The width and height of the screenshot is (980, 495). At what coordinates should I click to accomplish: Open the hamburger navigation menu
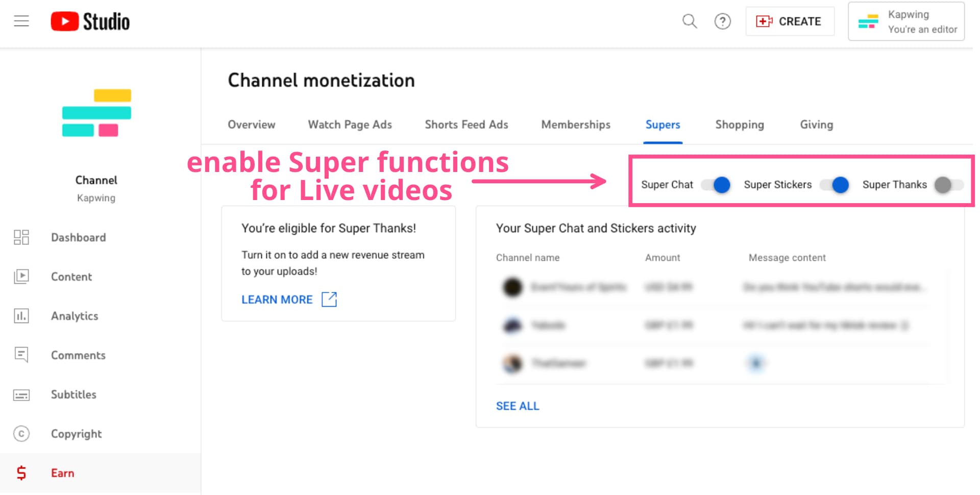coord(21,21)
